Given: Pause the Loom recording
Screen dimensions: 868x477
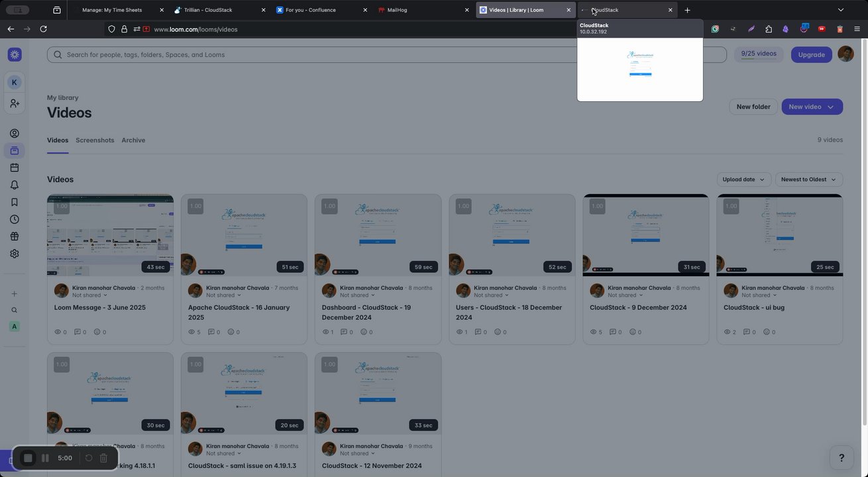Looking at the screenshot, I should 45,458.
